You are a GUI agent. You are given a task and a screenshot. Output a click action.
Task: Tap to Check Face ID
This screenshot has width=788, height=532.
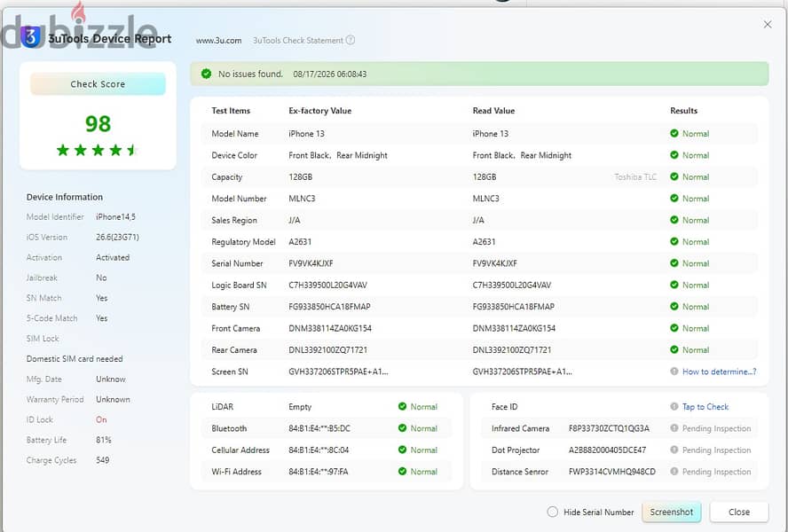pos(705,406)
